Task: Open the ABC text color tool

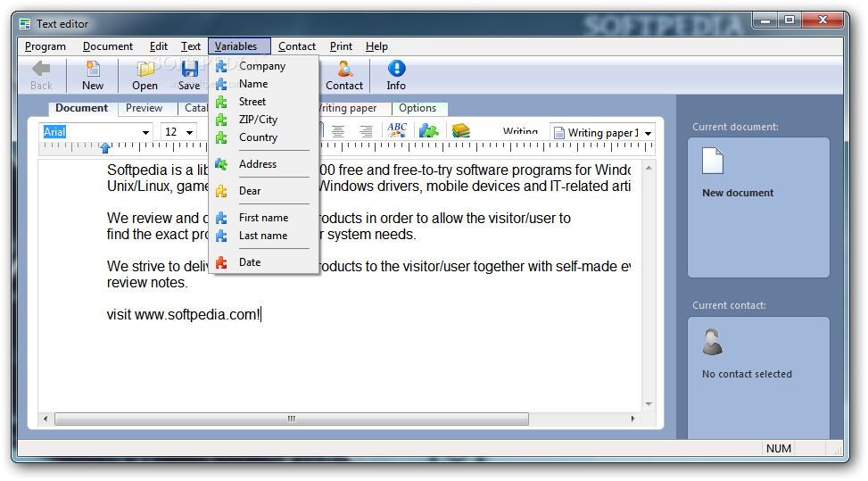Action: [397, 130]
